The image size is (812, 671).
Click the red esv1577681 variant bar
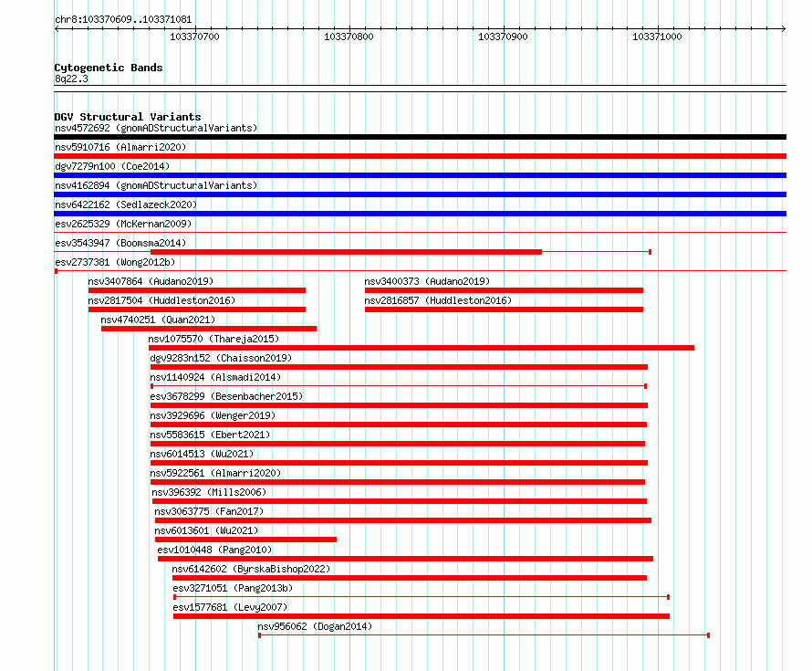[x=422, y=616]
